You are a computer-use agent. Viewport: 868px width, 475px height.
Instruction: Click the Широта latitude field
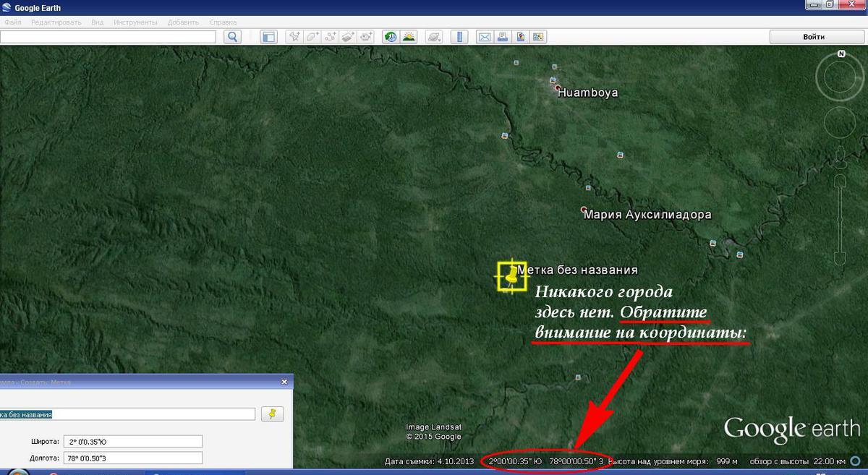(132, 441)
